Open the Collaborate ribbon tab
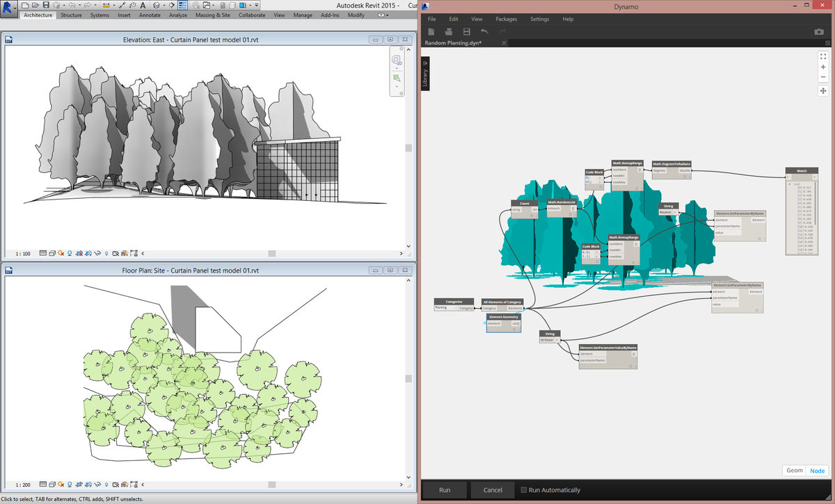The width and height of the screenshot is (835, 504). pos(252,15)
